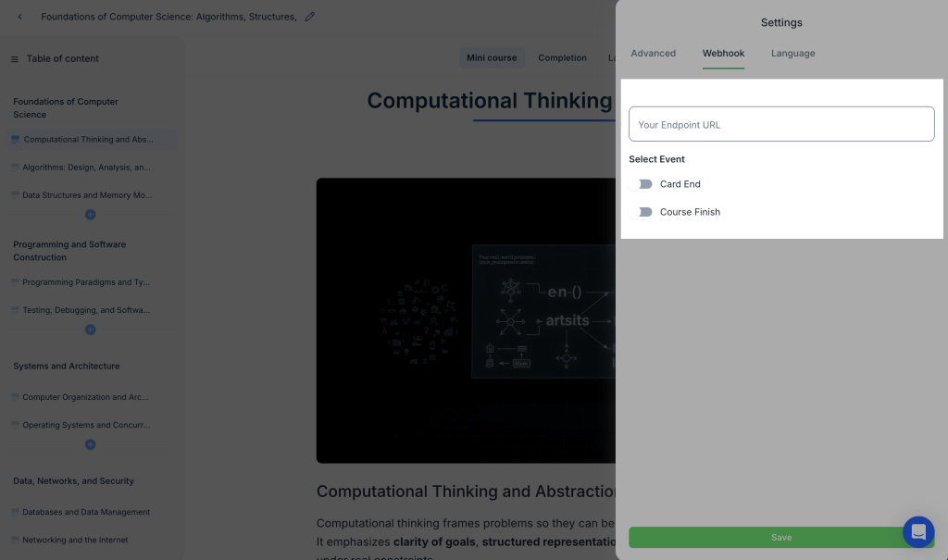The image size is (948, 560).
Task: Click the Your Endpoint URL field
Action: coord(780,125)
